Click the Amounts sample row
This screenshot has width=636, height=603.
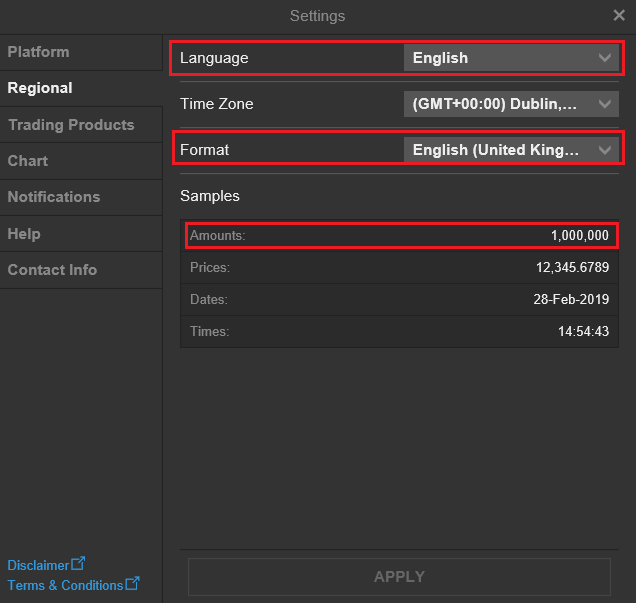(400, 235)
